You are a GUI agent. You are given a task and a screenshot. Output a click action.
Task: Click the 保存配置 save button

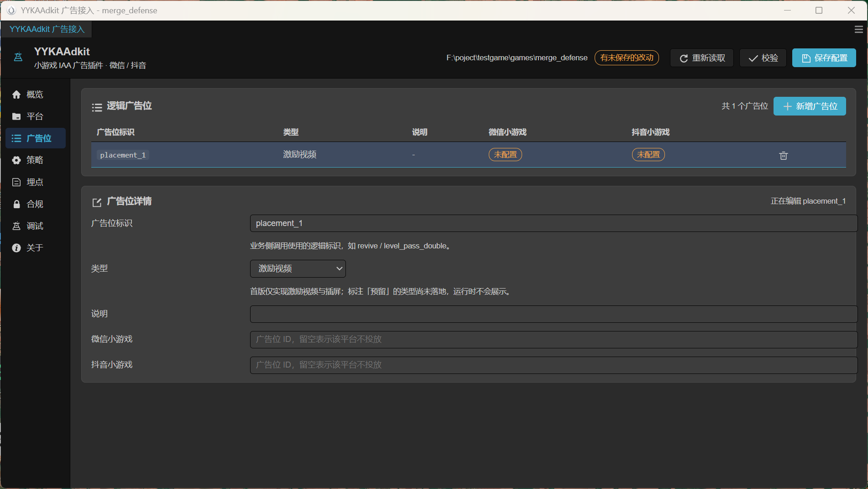tap(824, 58)
